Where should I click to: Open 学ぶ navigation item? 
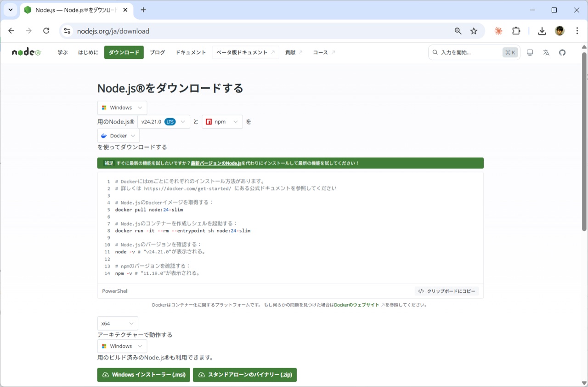click(62, 52)
